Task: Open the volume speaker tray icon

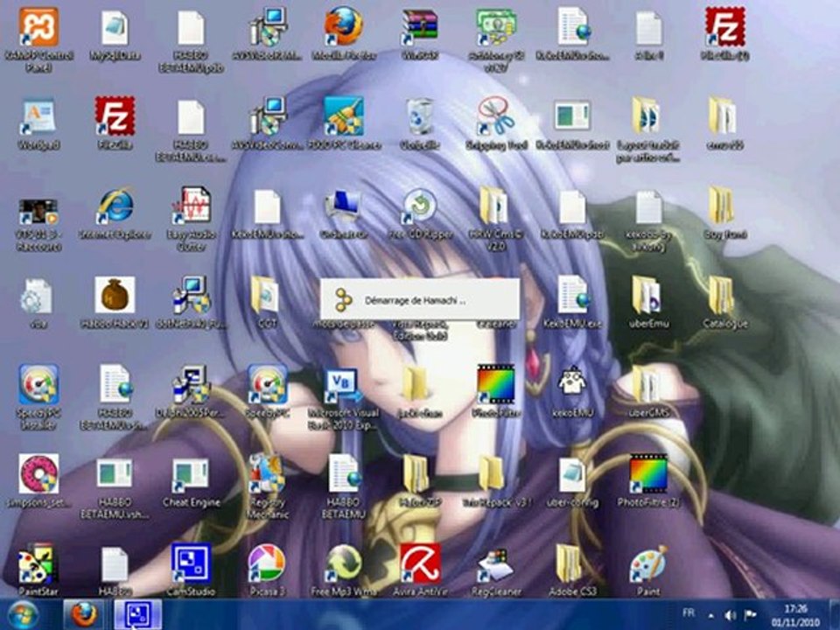Action: [x=730, y=615]
